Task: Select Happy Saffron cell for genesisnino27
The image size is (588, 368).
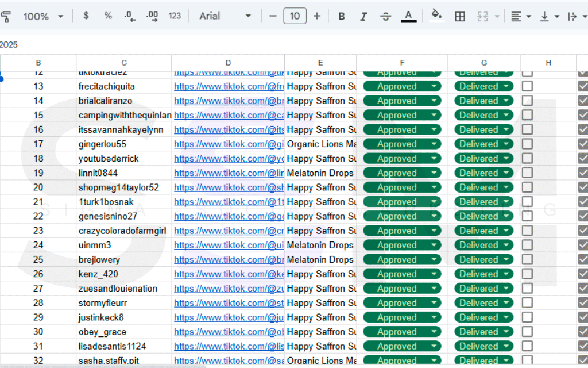Action: pyautogui.click(x=320, y=216)
